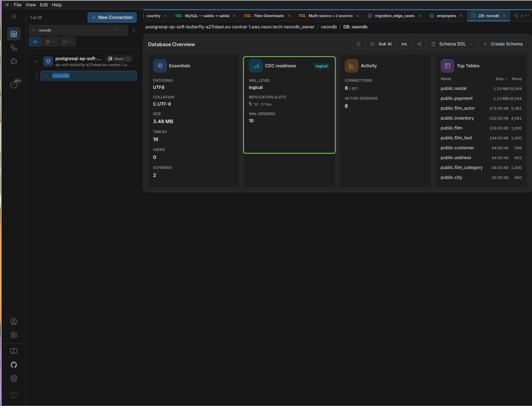The image size is (532, 406).
Task: Open the settings gear icon
Action: (14, 335)
